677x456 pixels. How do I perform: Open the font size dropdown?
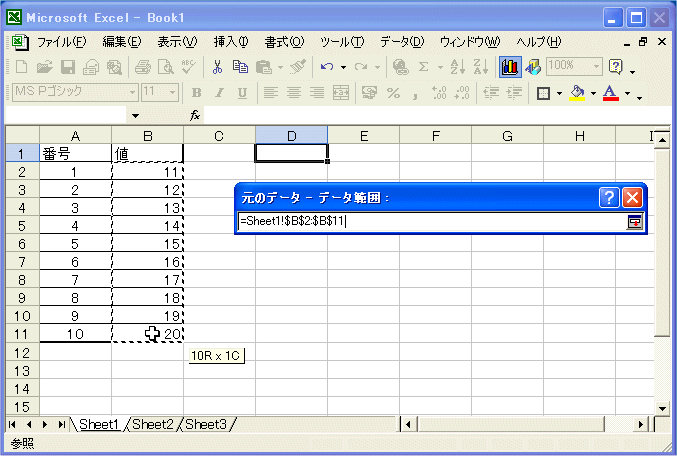(173, 92)
